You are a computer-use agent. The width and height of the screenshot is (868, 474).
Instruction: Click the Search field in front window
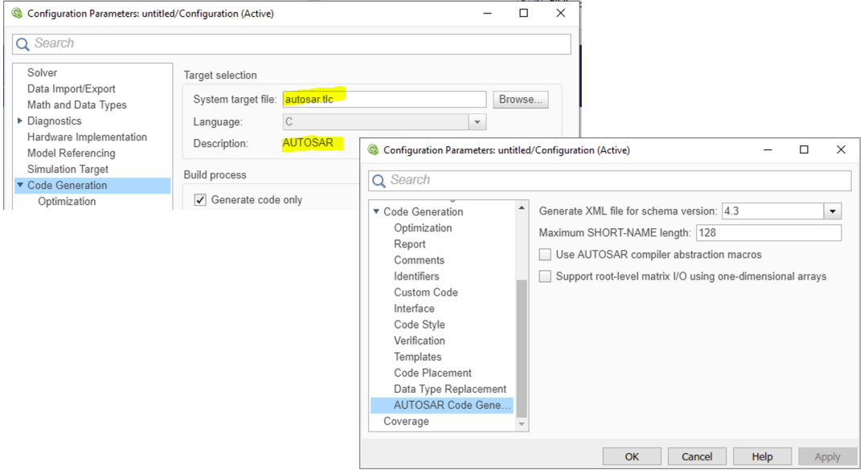coord(609,180)
